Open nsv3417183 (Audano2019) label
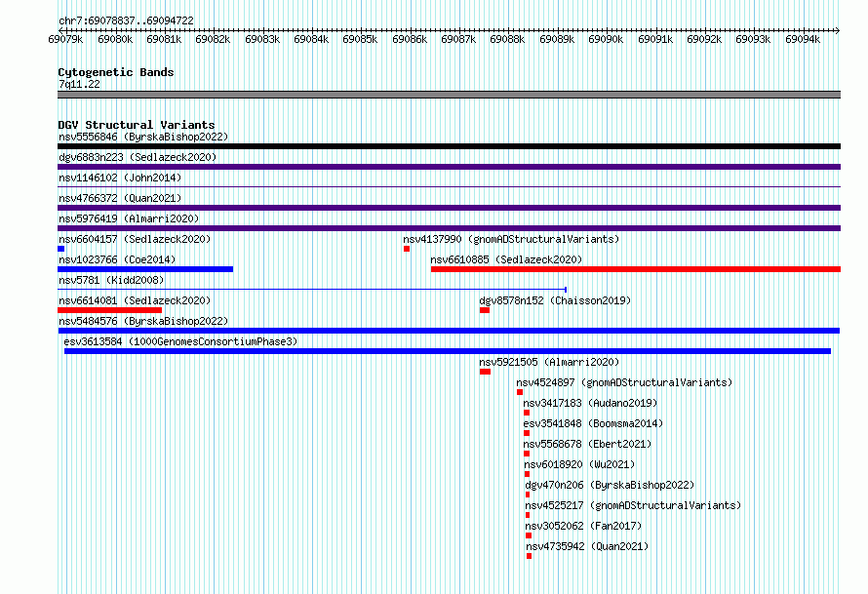Image resolution: width=868 pixels, height=594 pixels. pyautogui.click(x=590, y=403)
